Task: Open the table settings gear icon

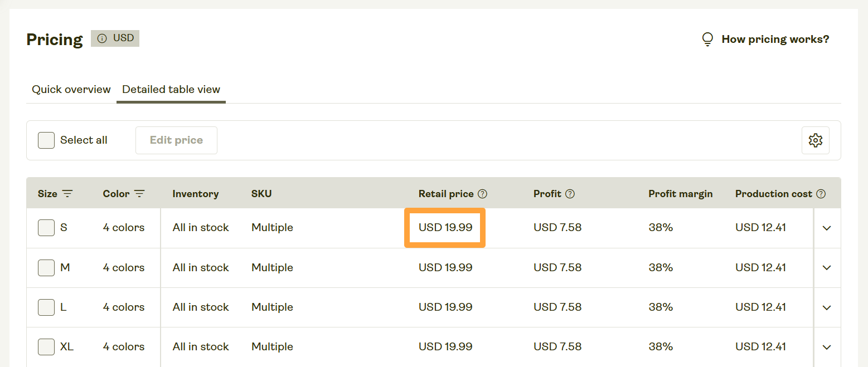Action: [816, 140]
